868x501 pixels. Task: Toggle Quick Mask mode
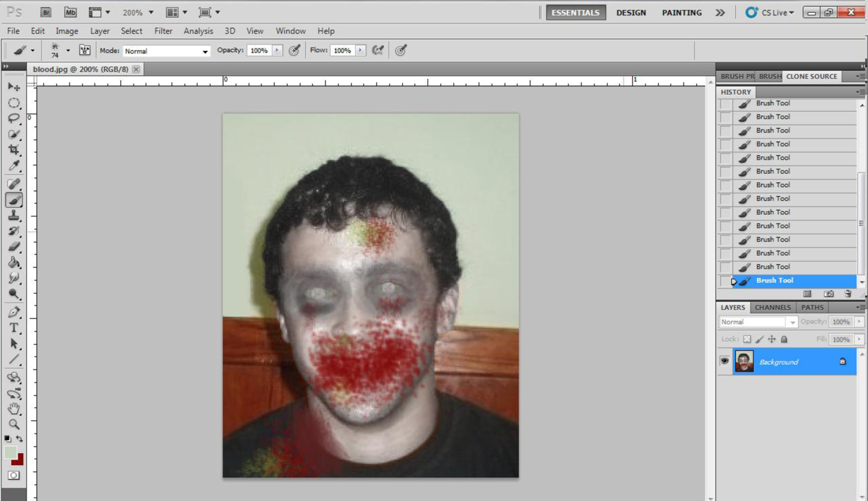(14, 475)
